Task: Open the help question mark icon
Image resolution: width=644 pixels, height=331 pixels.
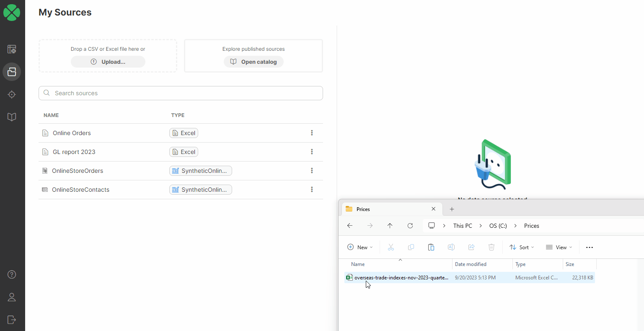Action: pyautogui.click(x=12, y=274)
